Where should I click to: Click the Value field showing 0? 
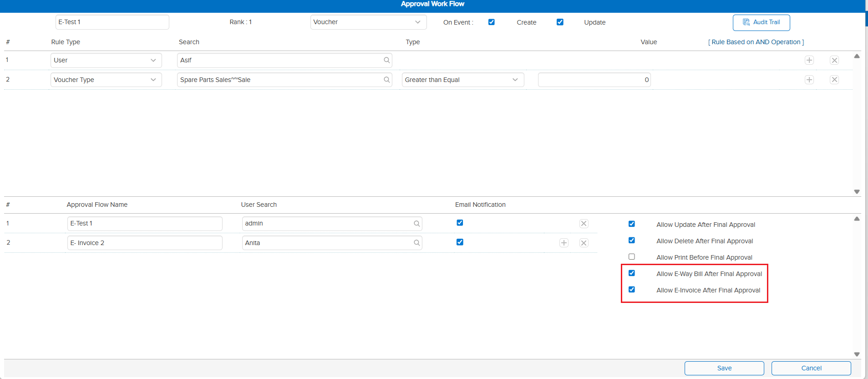pyautogui.click(x=594, y=80)
